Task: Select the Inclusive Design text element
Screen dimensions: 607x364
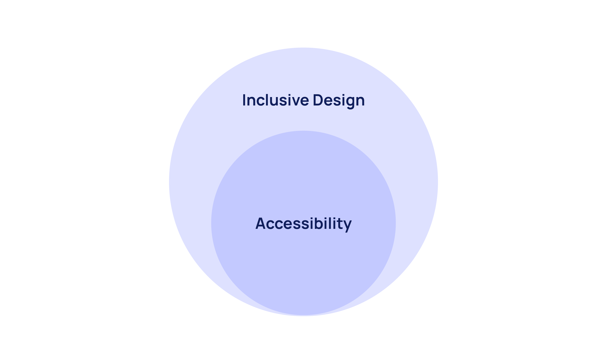Action: pos(303,101)
